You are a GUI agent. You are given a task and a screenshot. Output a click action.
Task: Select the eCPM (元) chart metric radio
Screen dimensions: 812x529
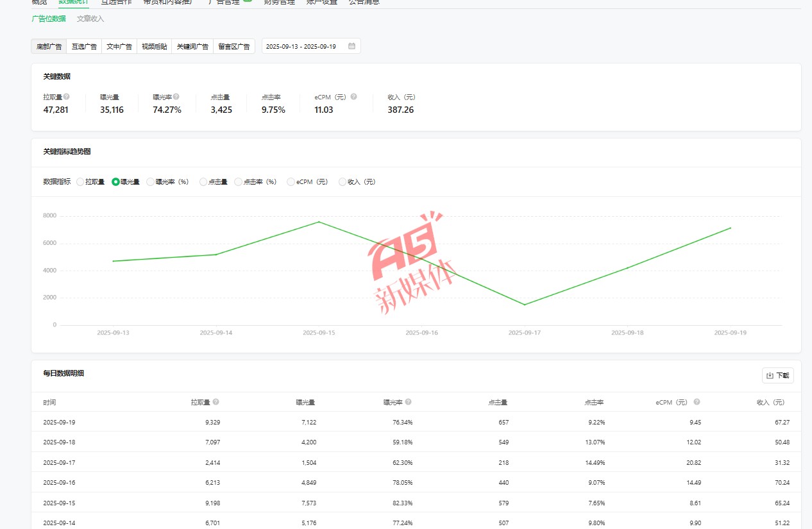[291, 182]
